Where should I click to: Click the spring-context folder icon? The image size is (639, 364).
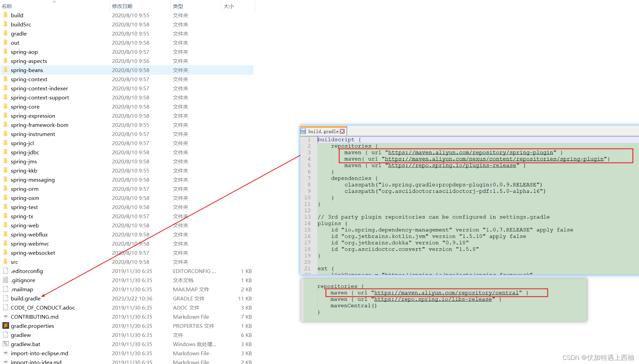(x=5, y=79)
